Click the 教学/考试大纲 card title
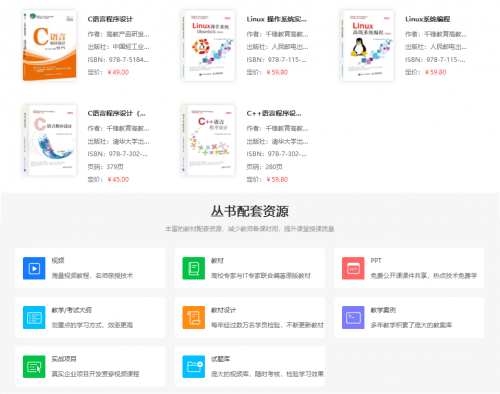Screen dimensions: 500x394 click(x=71, y=310)
